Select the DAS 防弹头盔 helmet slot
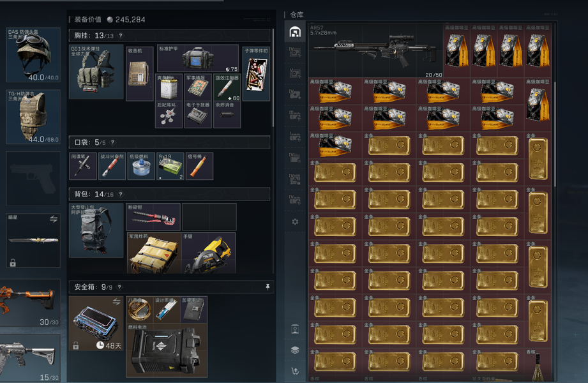588x383 pixels. pyautogui.click(x=33, y=55)
